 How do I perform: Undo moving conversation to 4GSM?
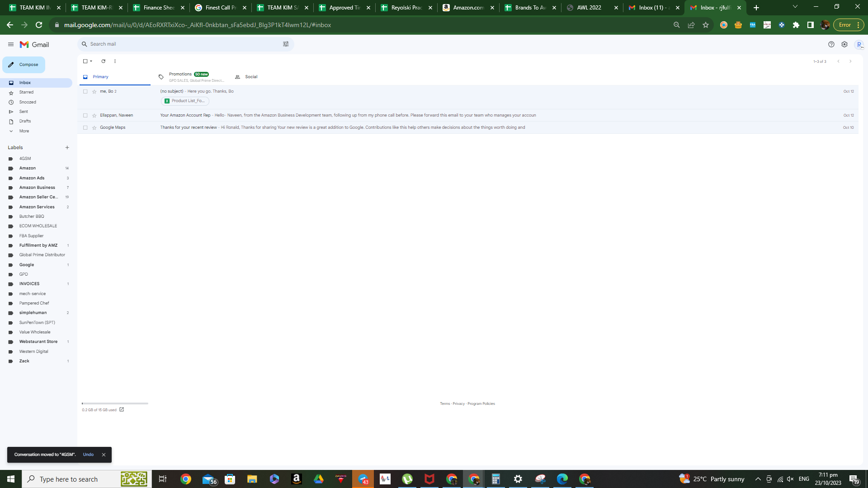pos(88,455)
